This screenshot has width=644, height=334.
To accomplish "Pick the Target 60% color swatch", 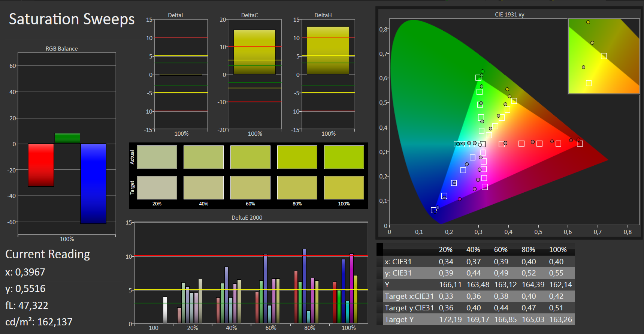I will [250, 187].
